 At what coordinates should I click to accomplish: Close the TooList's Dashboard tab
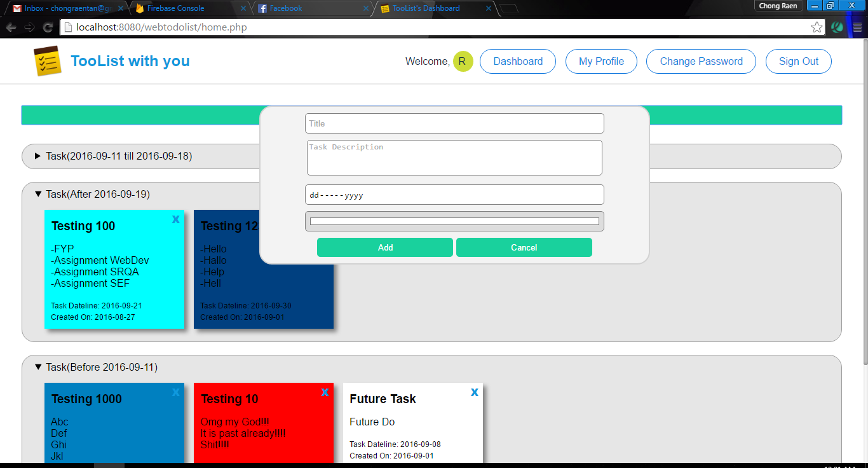coord(488,8)
